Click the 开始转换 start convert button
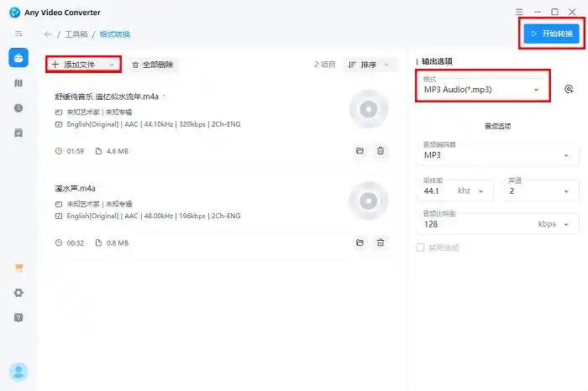This screenshot has height=391, width=588. pyautogui.click(x=552, y=34)
